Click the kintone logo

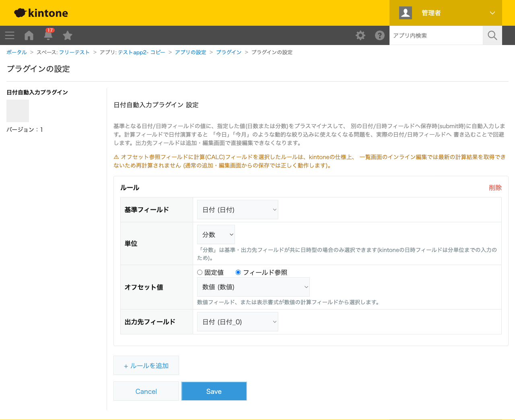[41, 13]
